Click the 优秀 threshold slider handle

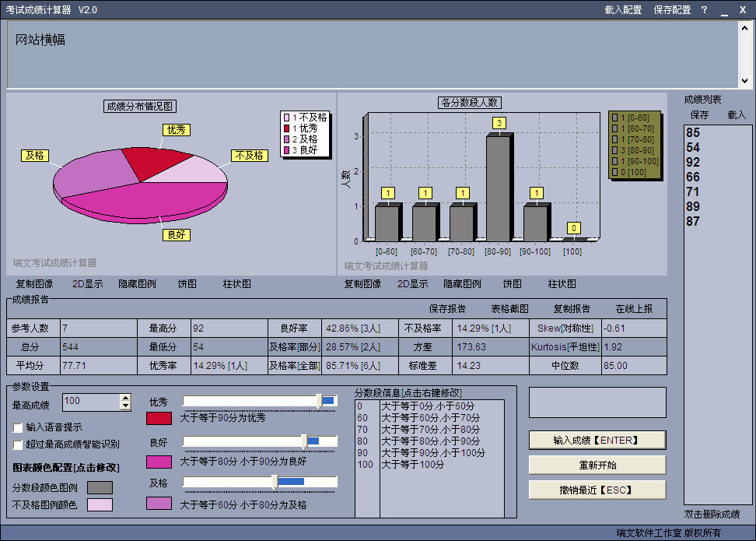coord(319,401)
